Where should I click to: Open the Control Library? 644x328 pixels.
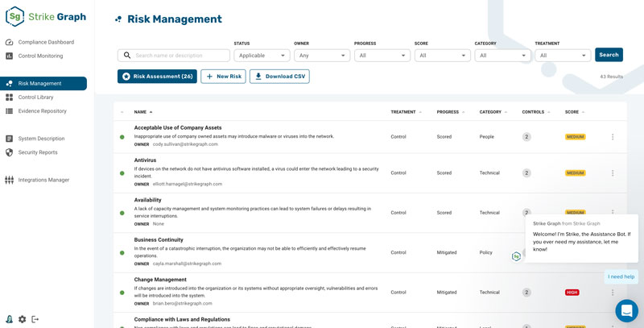pos(30,97)
